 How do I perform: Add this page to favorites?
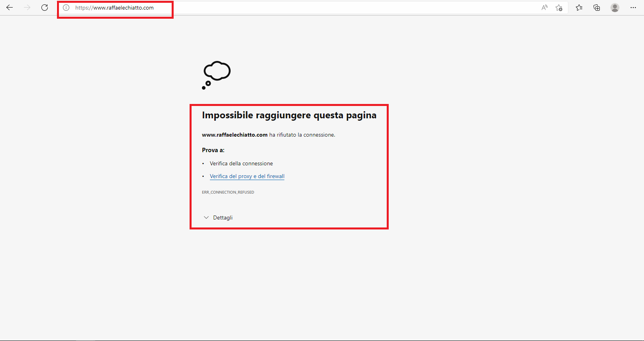pos(559,8)
